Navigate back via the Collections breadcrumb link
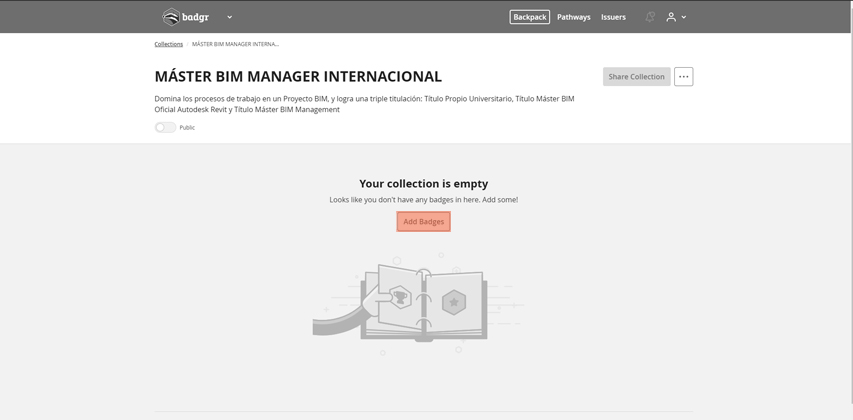The height and width of the screenshot is (420, 853). click(169, 44)
